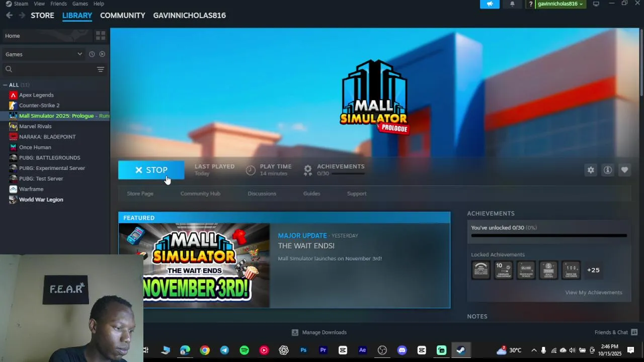This screenshot has width=644, height=362.
Task: Select Warframe in the library
Action: click(31, 189)
